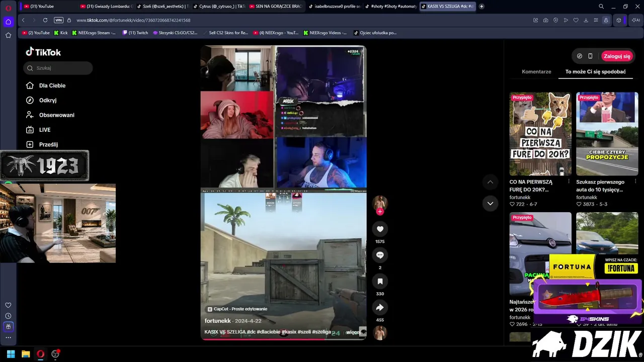Select the To może Ci się spodobać tab
Image resolution: width=644 pixels, height=362 pixels.
point(596,72)
